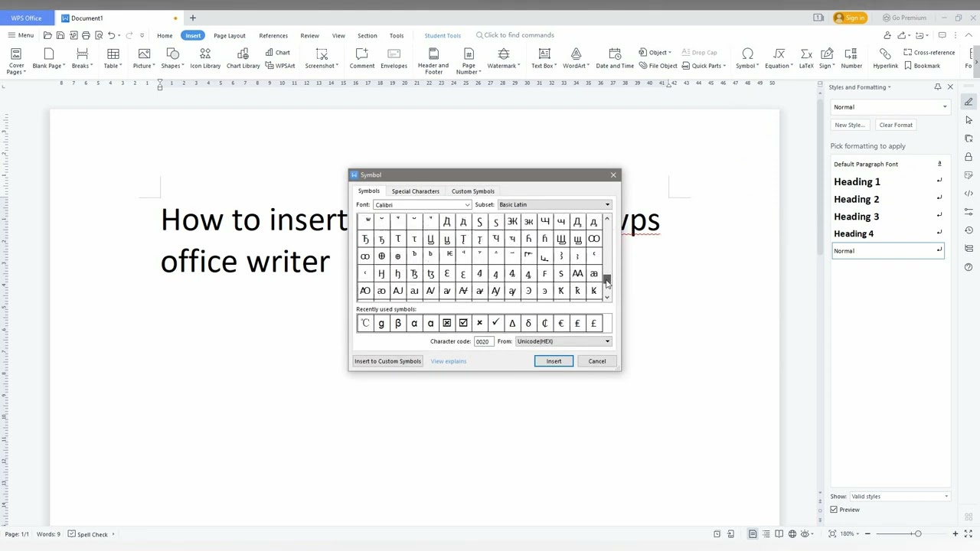This screenshot has height=551, width=980.
Task: Click the search commands box
Action: click(514, 35)
